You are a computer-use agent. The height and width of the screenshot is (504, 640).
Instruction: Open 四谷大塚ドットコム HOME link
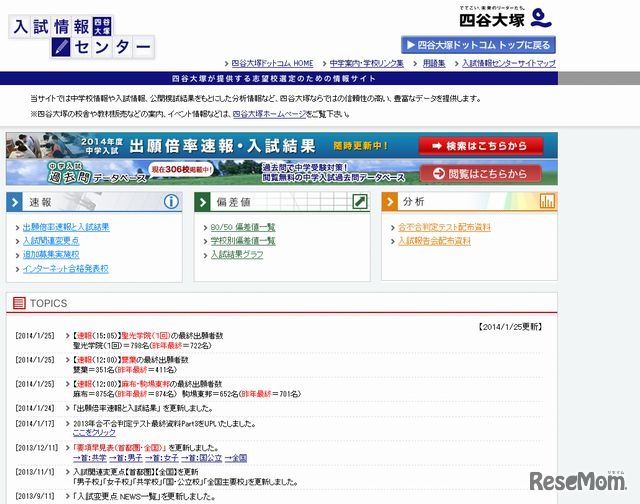pyautogui.click(x=272, y=63)
